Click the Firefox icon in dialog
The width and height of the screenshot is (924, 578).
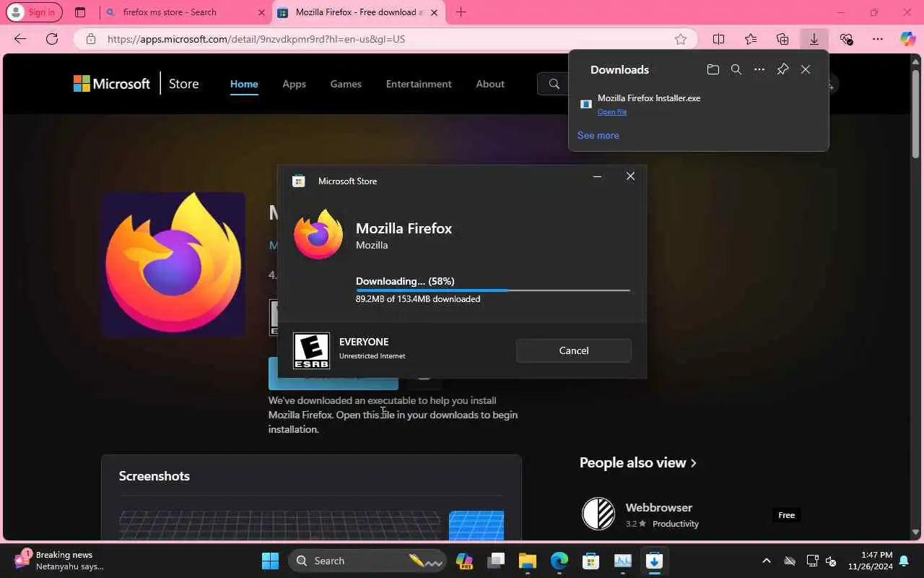(x=318, y=234)
